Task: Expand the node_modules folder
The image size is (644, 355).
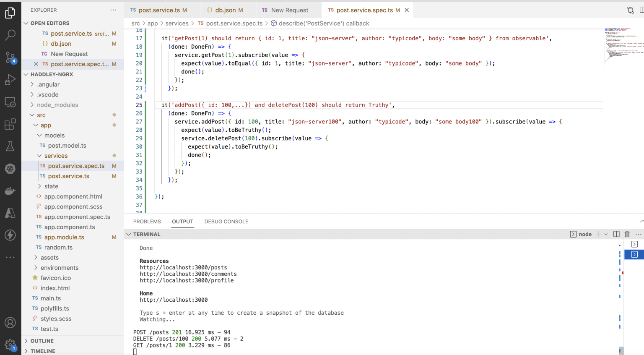Action: pyautogui.click(x=57, y=105)
